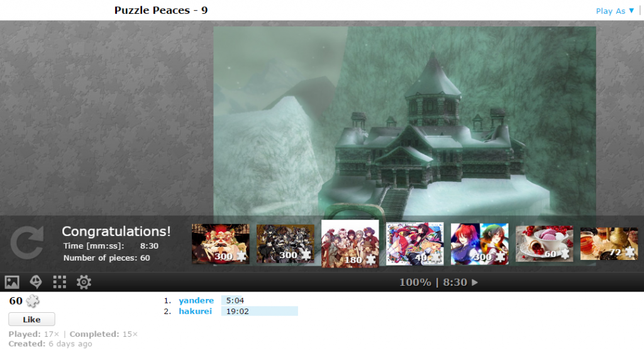The height and width of the screenshot is (350, 644).
Task: Click the yandere 5:04 score bar
Action: 233,301
